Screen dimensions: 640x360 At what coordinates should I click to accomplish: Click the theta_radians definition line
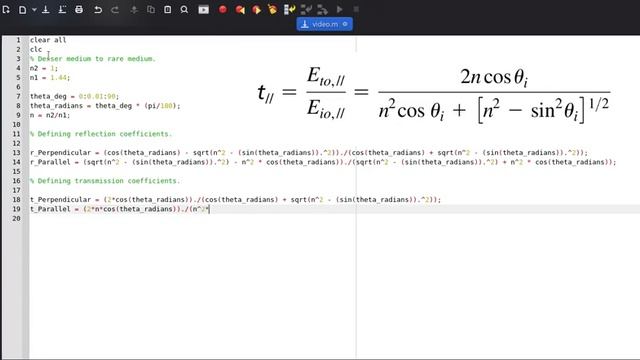pyautogui.click(x=105, y=106)
